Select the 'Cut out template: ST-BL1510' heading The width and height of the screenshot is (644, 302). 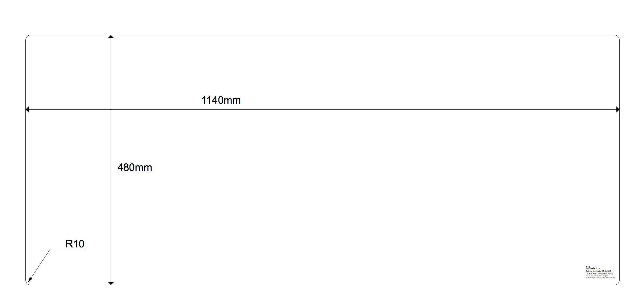[x=598, y=271]
